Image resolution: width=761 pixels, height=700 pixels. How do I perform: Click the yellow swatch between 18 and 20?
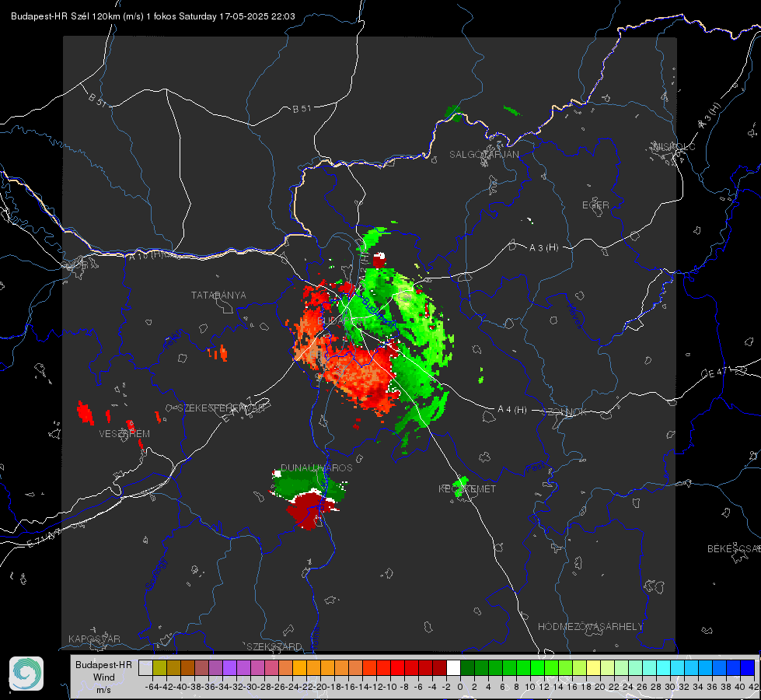[594, 668]
